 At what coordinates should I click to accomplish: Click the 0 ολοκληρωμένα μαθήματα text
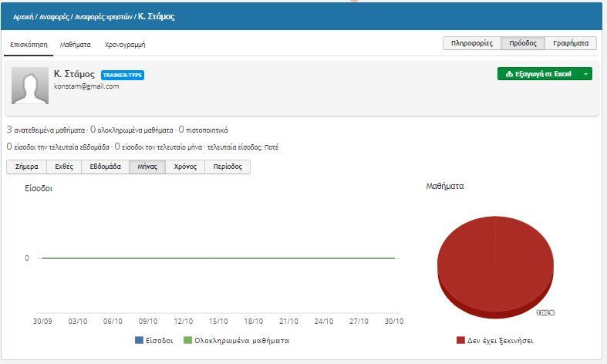132,130
